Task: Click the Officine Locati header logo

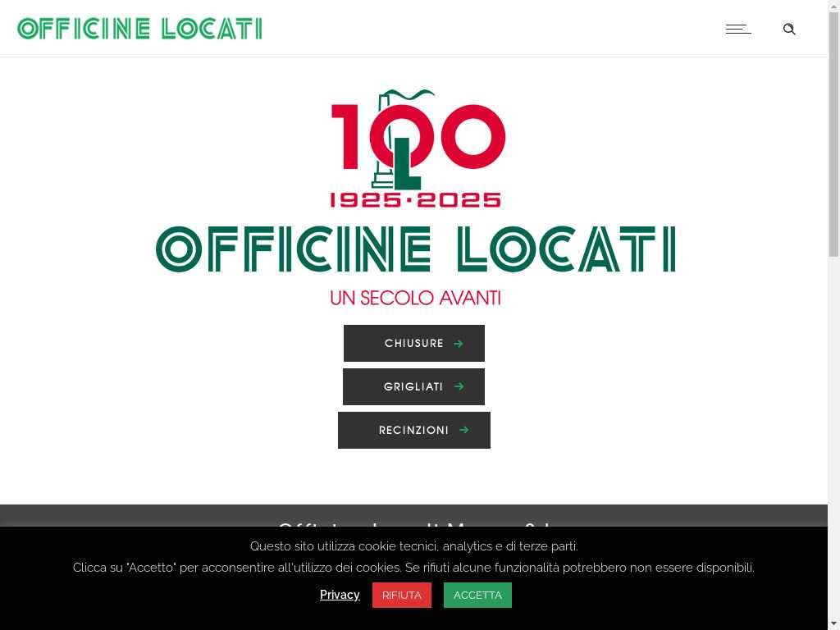Action: click(x=139, y=29)
